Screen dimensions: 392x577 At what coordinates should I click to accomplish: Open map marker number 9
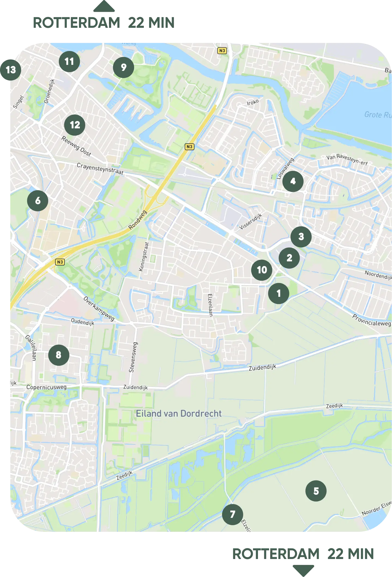tap(123, 67)
